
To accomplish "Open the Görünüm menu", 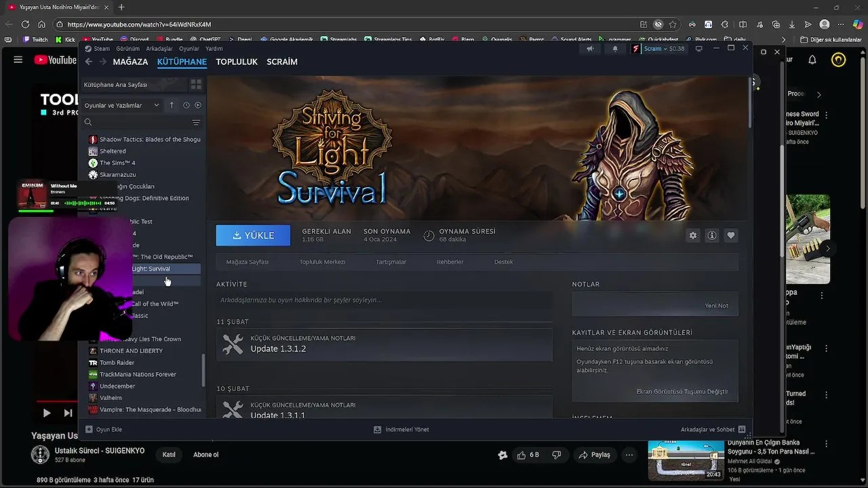I will [127, 49].
